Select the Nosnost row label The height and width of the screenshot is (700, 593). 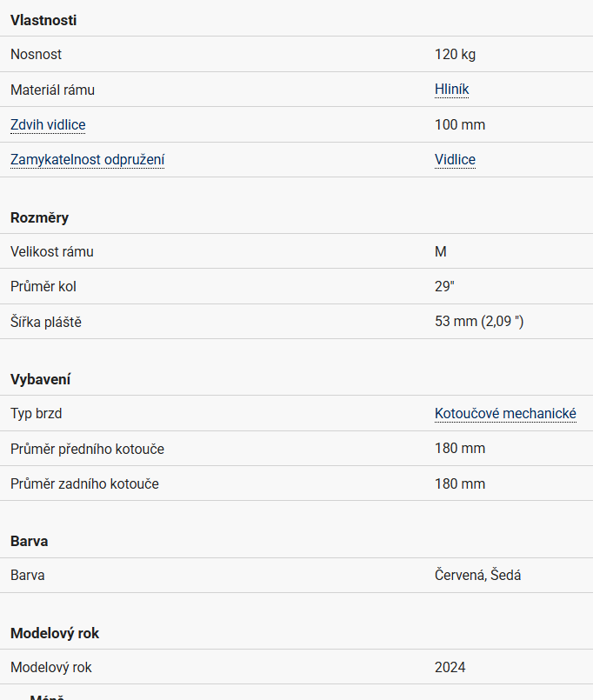tap(36, 54)
